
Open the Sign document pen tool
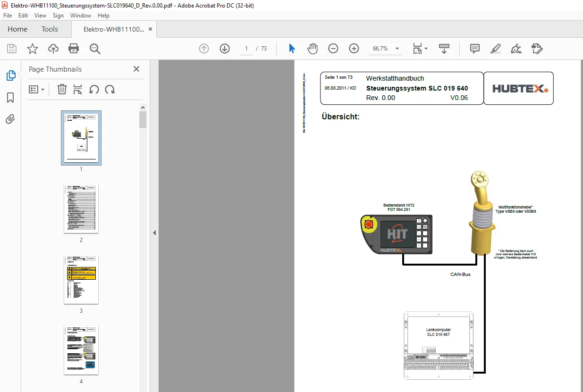[516, 49]
